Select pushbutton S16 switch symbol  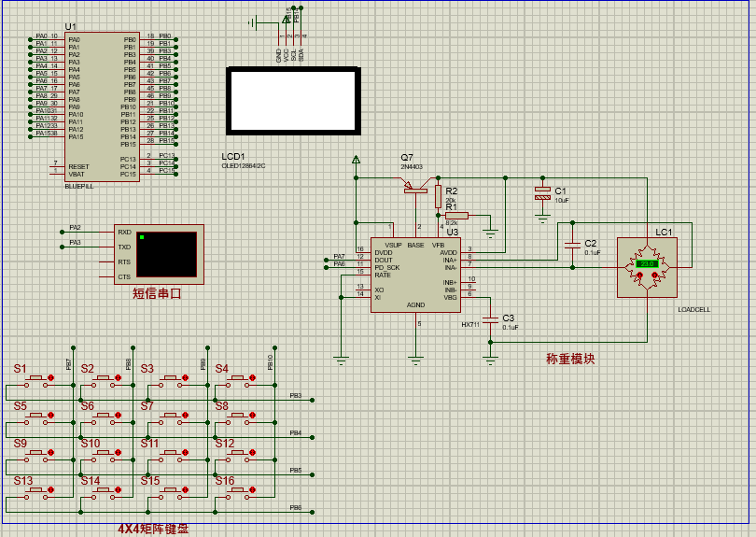click(238, 493)
